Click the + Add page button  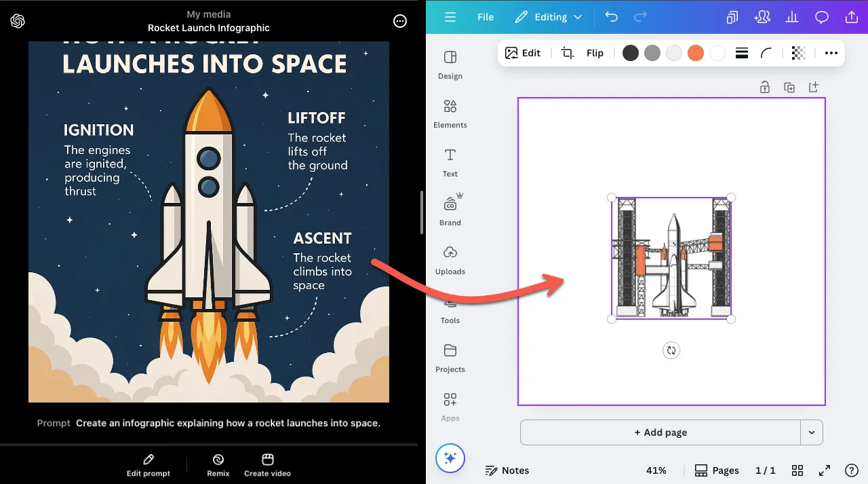[x=660, y=432]
